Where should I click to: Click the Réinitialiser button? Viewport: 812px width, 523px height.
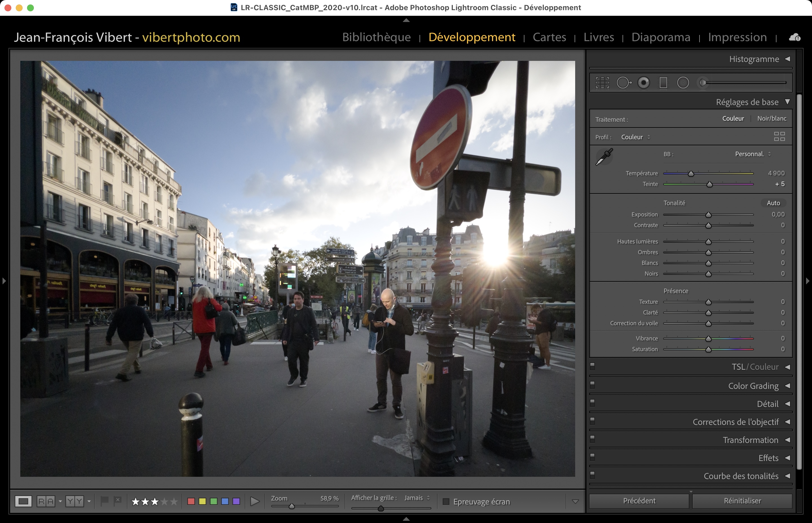coord(742,501)
